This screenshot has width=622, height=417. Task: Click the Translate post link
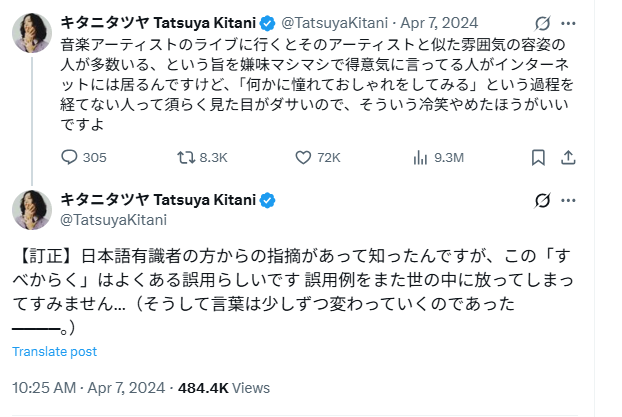coord(54,351)
